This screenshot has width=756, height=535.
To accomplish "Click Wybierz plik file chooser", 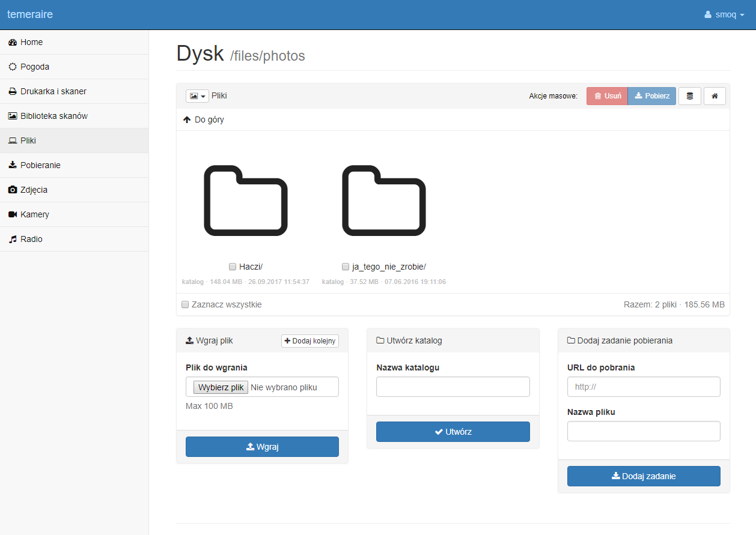I will coord(221,387).
